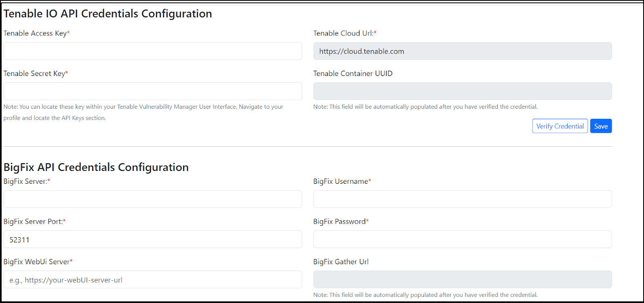Click the note below Tenable Container UUID

coord(425,107)
